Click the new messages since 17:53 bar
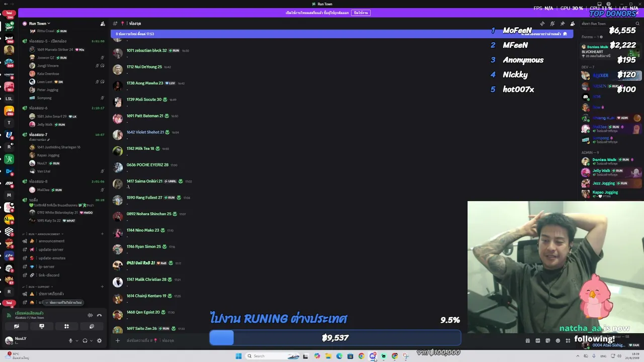The height and width of the screenshot is (362, 644). pyautogui.click(x=342, y=34)
